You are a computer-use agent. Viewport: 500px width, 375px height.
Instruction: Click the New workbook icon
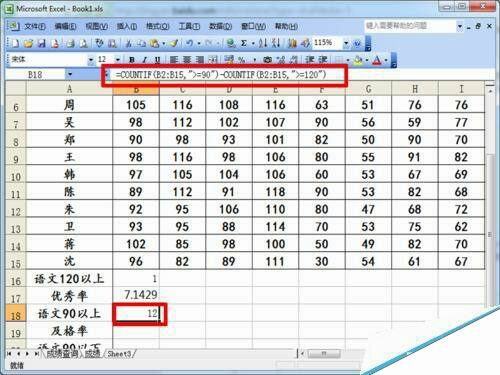coord(15,43)
